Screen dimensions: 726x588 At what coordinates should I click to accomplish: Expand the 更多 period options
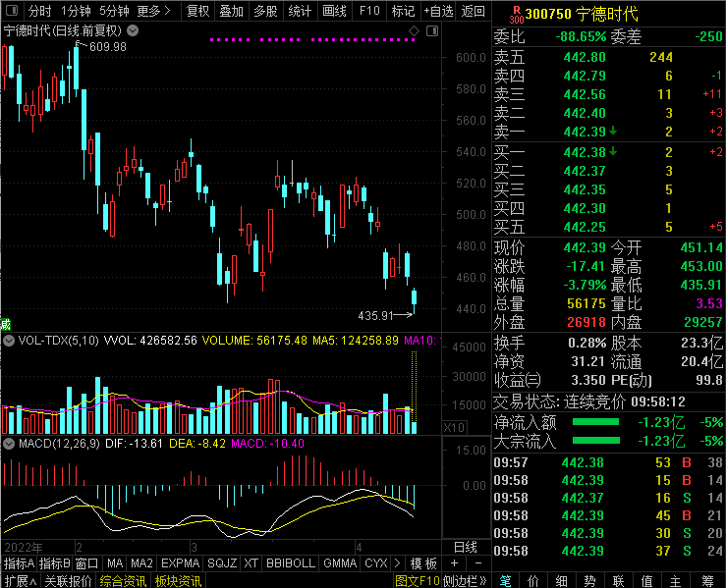coord(152,11)
